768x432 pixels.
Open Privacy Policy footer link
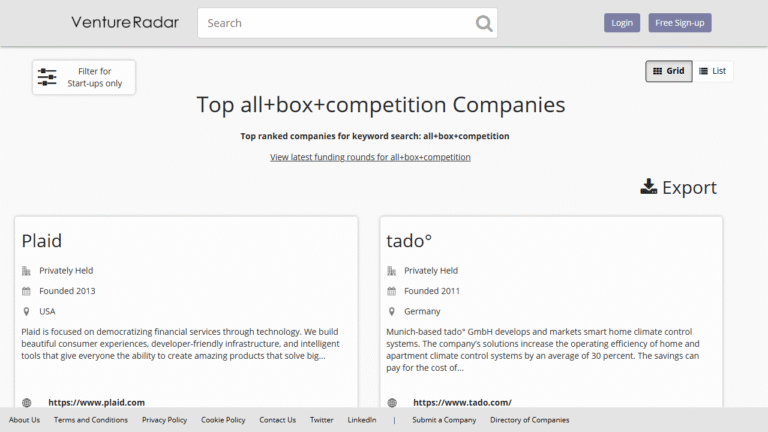[x=164, y=420]
